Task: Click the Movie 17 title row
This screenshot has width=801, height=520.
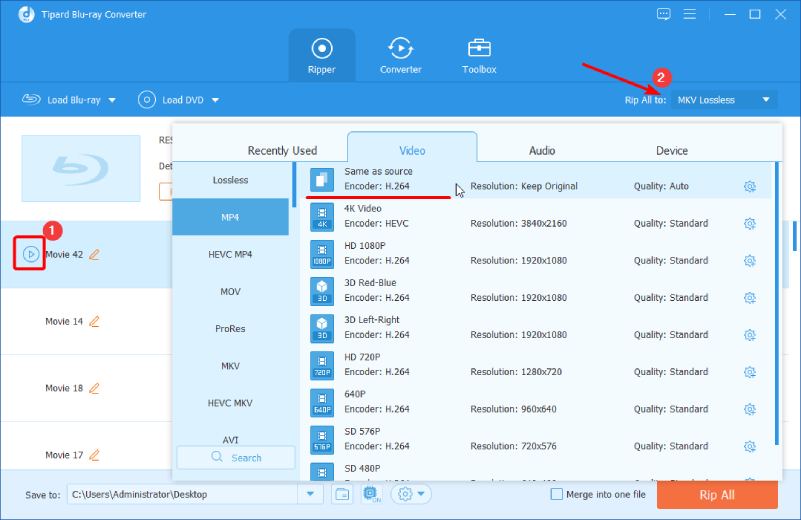Action: (x=86, y=448)
